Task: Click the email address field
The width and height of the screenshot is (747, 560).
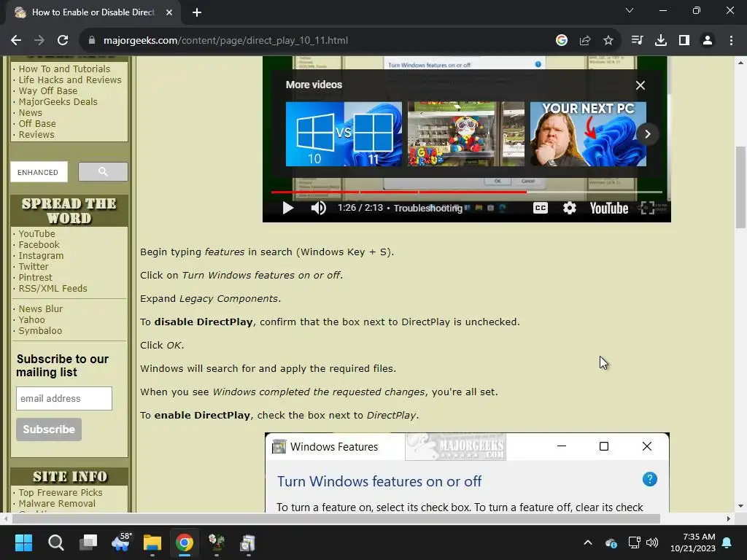Action: [x=64, y=399]
